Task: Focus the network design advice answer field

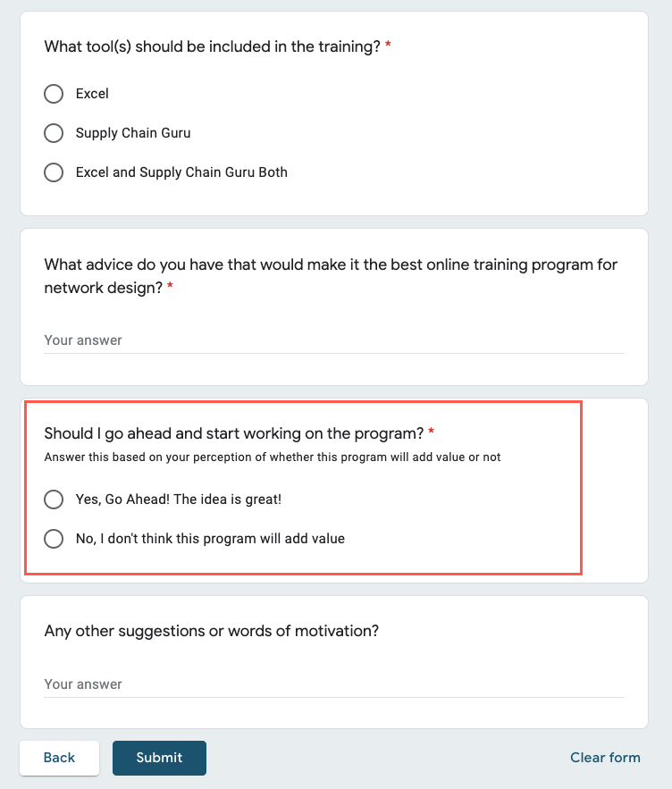Action: (333, 340)
